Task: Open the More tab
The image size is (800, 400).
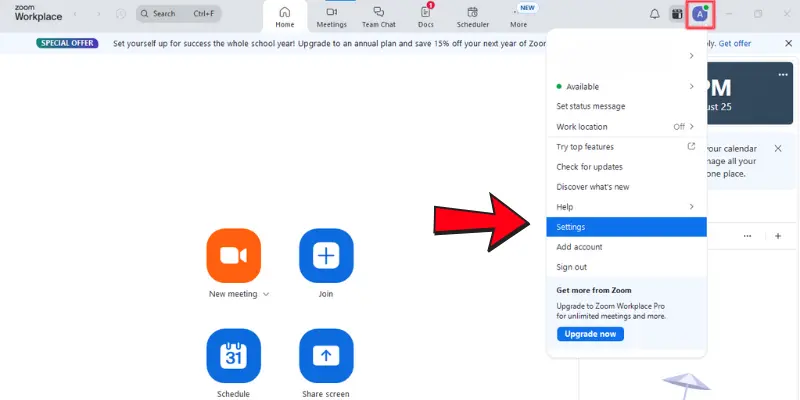Action: pyautogui.click(x=518, y=17)
